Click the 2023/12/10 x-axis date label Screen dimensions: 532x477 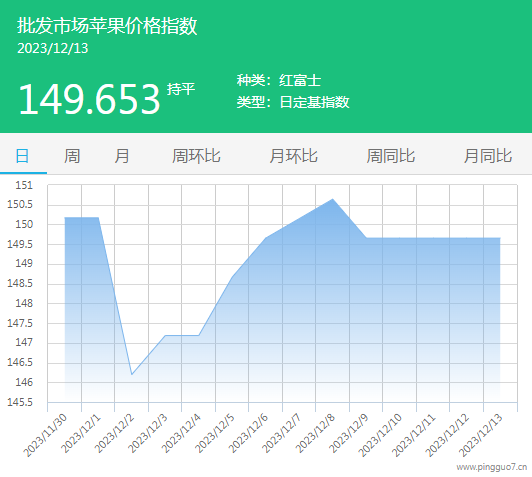(x=380, y=435)
